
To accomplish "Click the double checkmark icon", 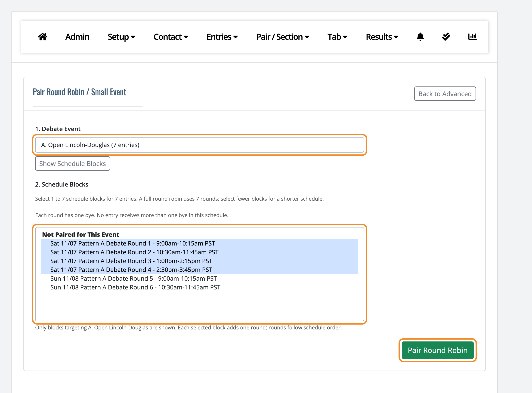I will (x=446, y=37).
